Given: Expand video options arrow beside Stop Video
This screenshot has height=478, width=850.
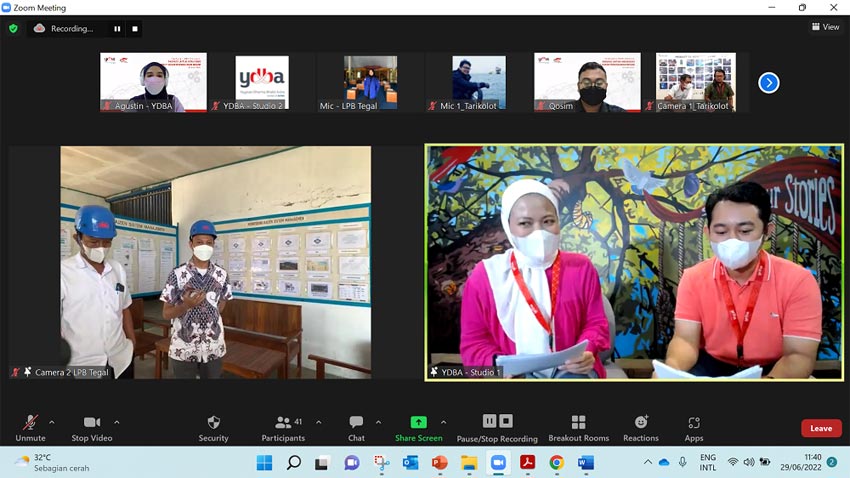Looking at the screenshot, I should click(117, 422).
